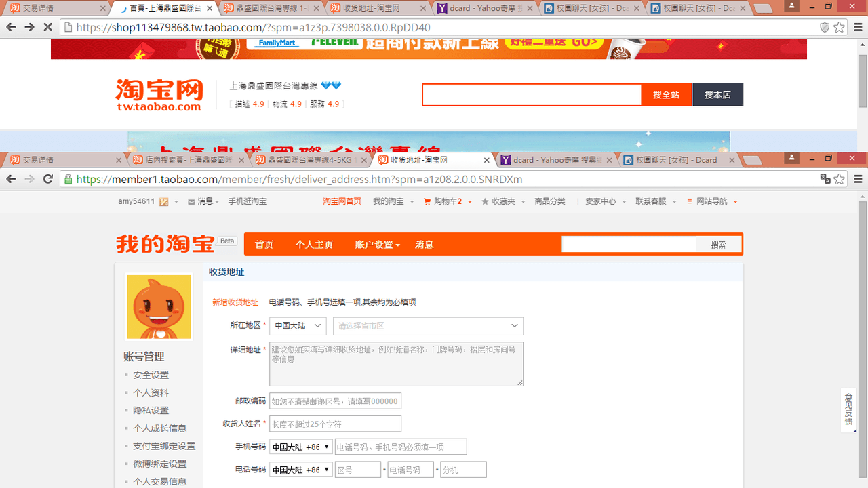This screenshot has height=488, width=868.
Task: Bookmark star in front window address bar
Action: [840, 179]
